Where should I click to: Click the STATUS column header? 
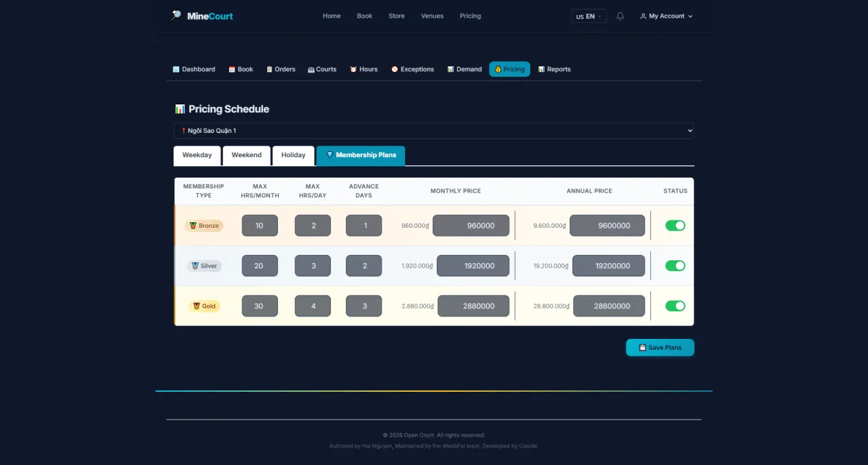(675, 191)
